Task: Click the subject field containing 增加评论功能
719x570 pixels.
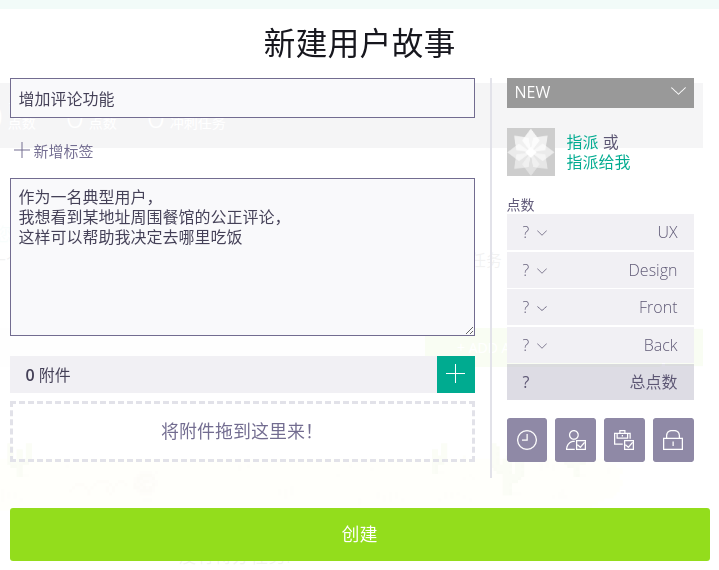Action: [x=242, y=99]
